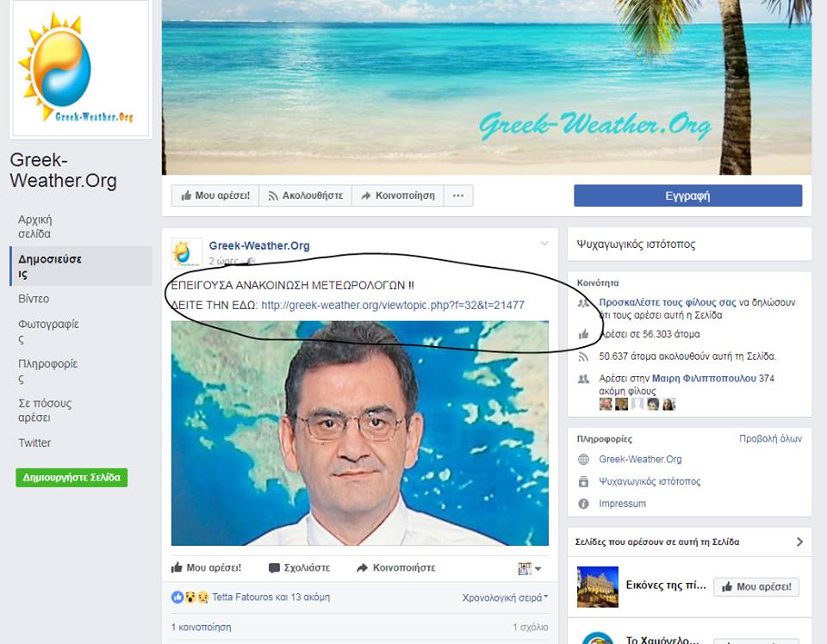
Task: Click the ΕΠΕΙΓΟΥΣΑ ΑΝΑΚΟΙΝΩΣΗ ΜΕΤΕΩΡΟΛΟΓΩΝ post text
Action: click(293, 285)
